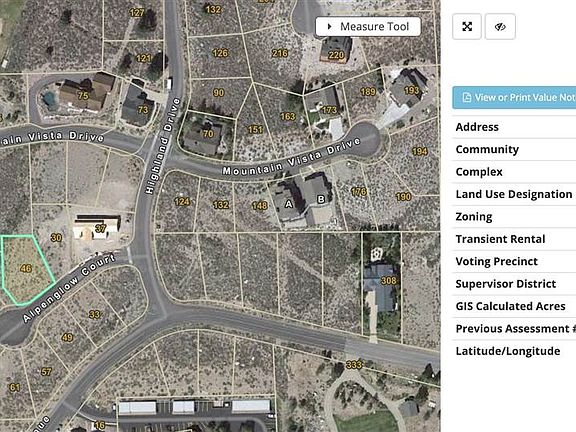Click parcel label 194
Image resolution: width=576 pixels, height=432 pixels.
tap(420, 151)
